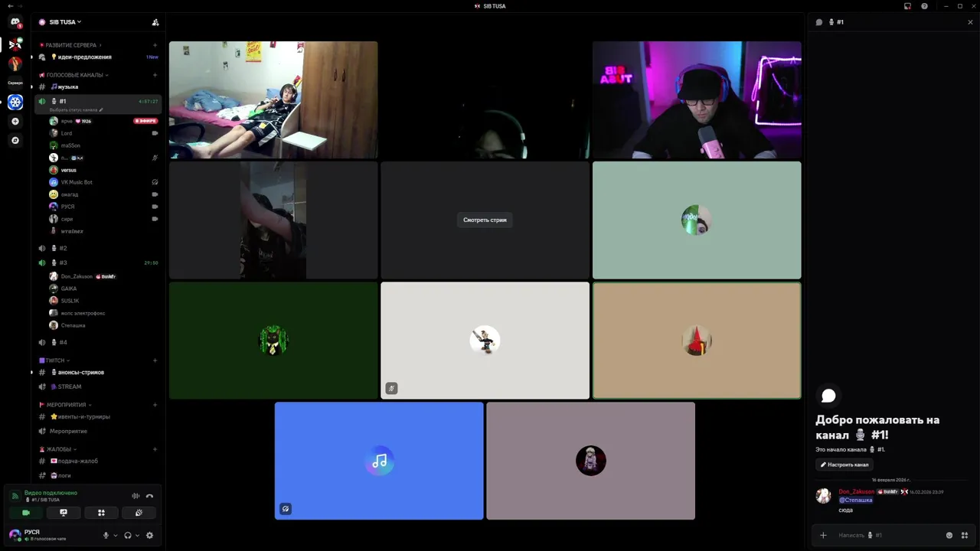Click the back navigation arrow
Screen dimensions: 980x551
(x=9, y=6)
